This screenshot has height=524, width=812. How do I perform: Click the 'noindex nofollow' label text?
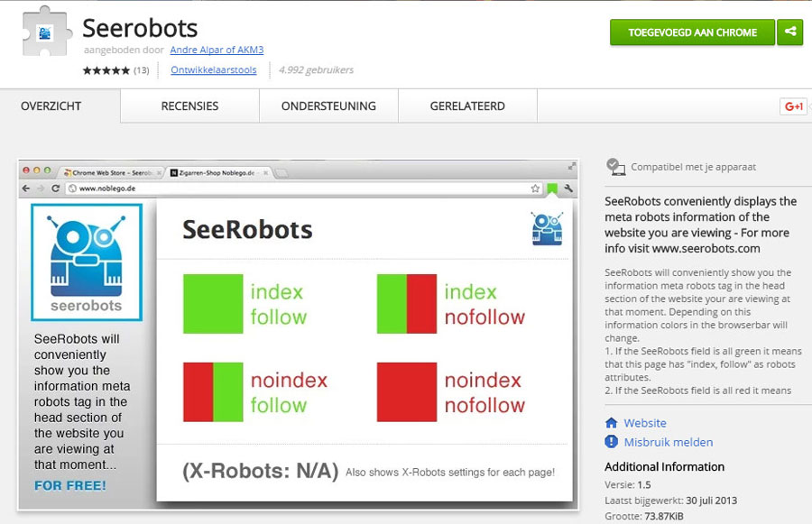(x=484, y=392)
